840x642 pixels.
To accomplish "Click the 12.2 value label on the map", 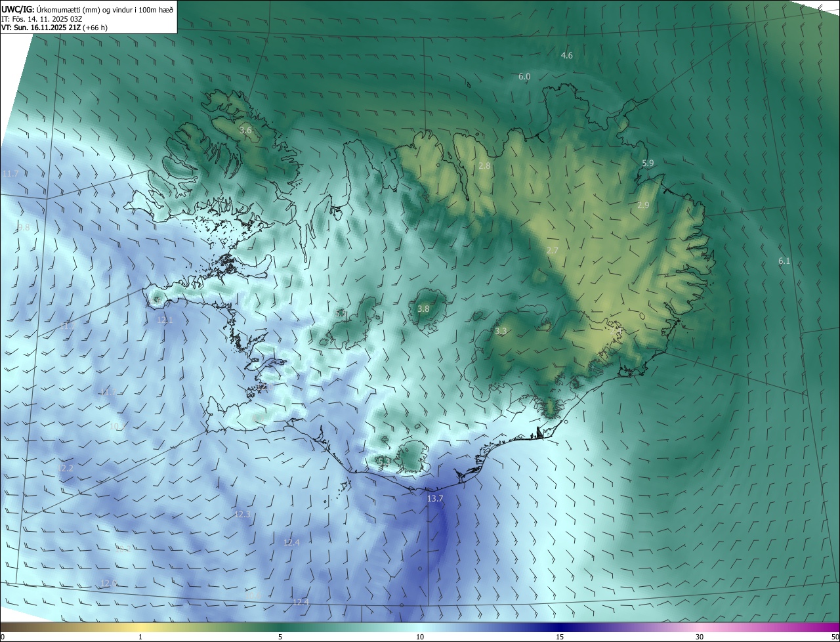I will click(x=65, y=469).
